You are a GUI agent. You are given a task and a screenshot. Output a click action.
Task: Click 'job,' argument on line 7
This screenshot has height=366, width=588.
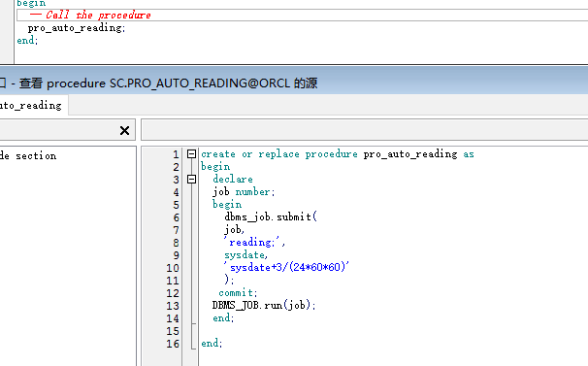[x=235, y=229]
